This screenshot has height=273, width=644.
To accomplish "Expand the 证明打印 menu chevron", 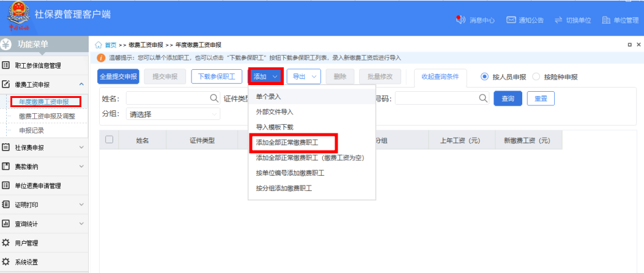I will (x=81, y=204).
